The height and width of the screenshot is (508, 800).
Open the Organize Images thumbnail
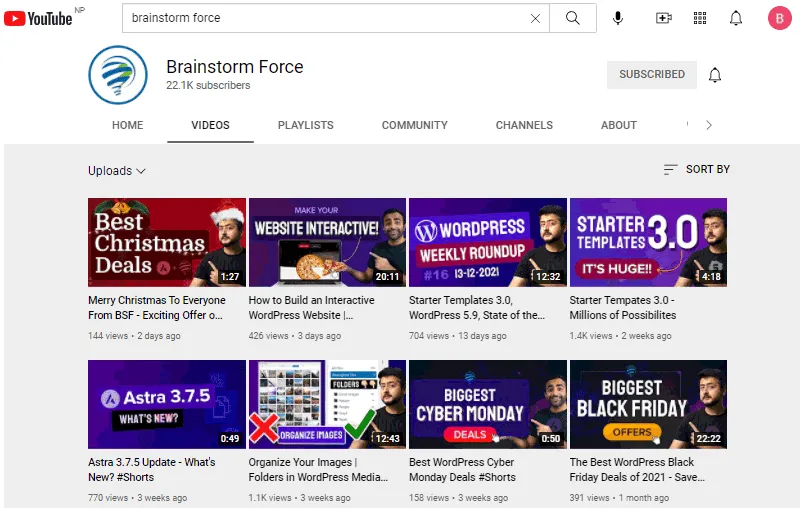pyautogui.click(x=327, y=404)
